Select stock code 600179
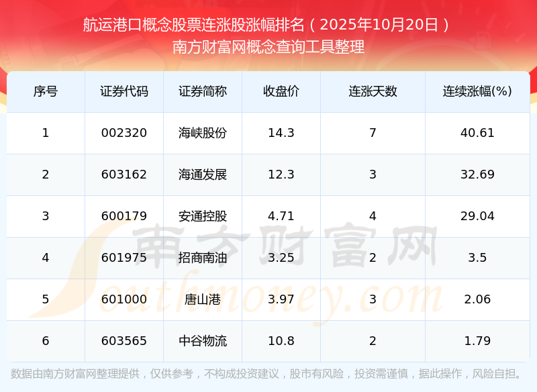537x392 pixels. (x=124, y=216)
